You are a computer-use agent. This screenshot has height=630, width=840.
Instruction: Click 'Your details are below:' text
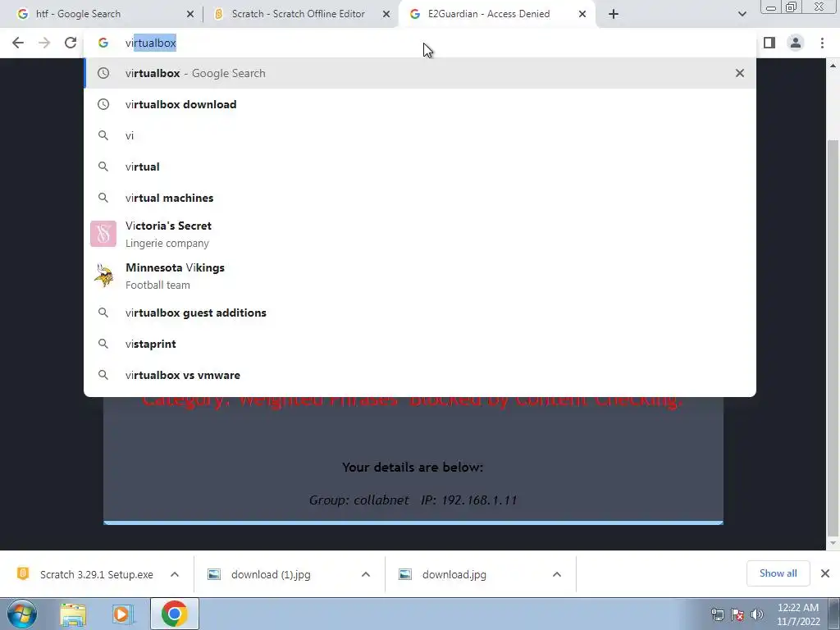413,467
